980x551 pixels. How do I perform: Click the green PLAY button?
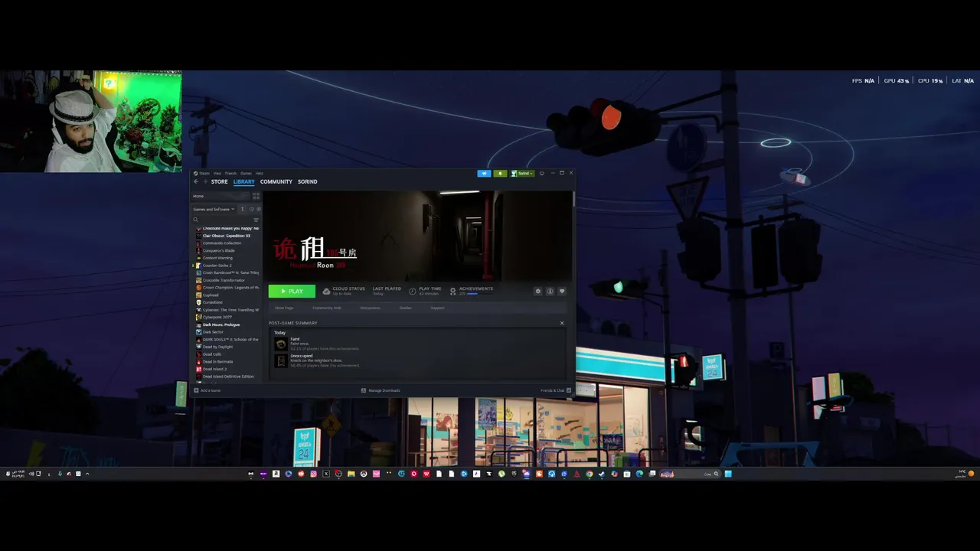(292, 291)
